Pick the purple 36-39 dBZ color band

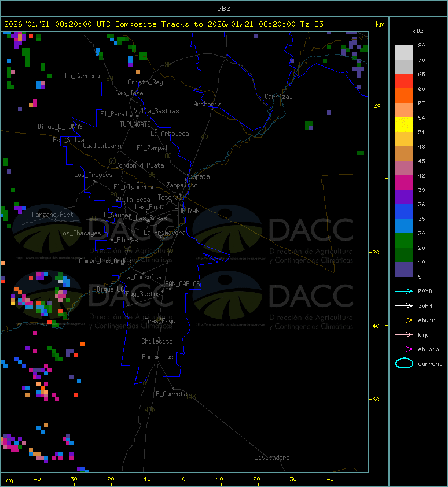point(404,197)
